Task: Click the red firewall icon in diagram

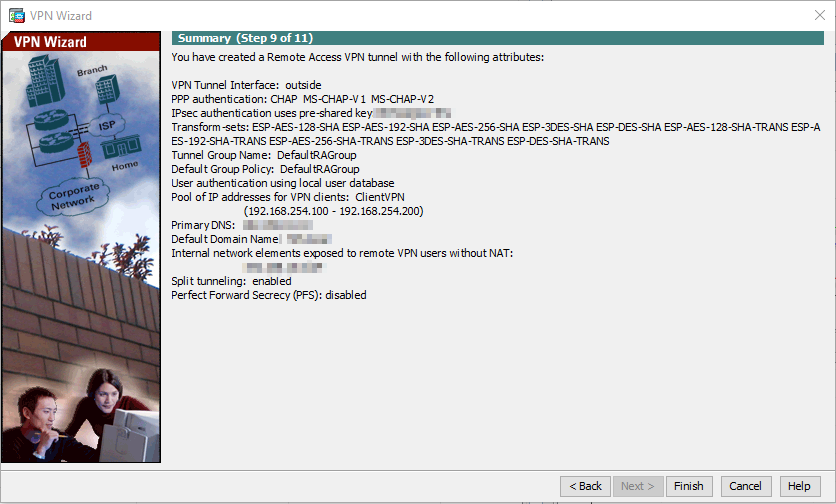Action: 84,155
